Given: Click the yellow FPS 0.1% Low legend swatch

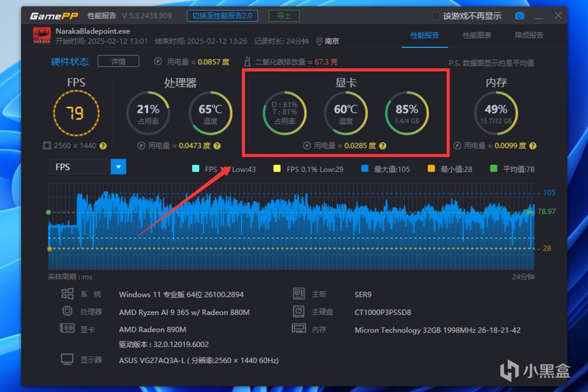Looking at the screenshot, I should pyautogui.click(x=277, y=169).
